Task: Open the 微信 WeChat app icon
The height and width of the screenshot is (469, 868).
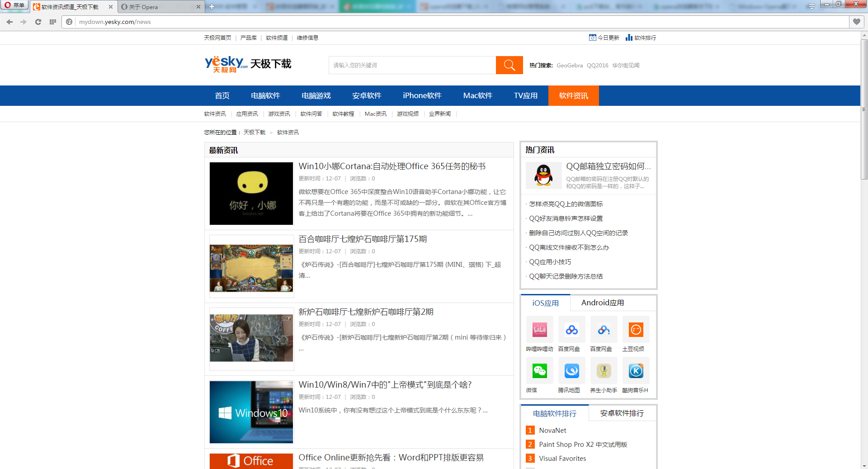Action: [x=539, y=371]
